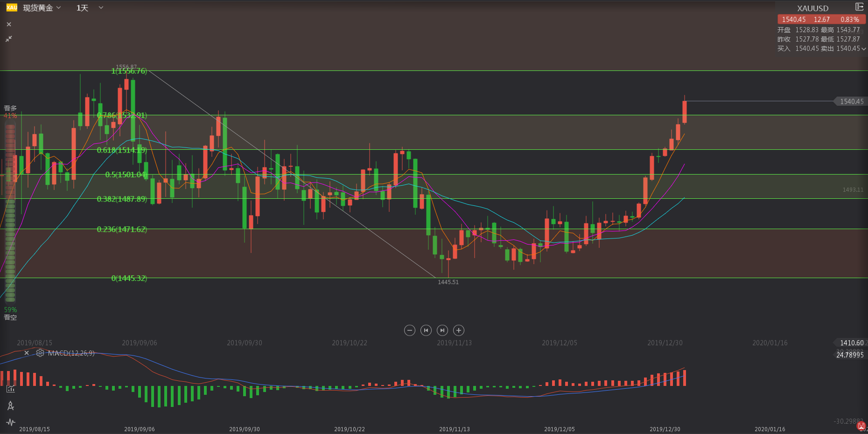This screenshot has height=434, width=868.
Task: Click the long/short sentiment gauge bar
Action: coord(10,212)
